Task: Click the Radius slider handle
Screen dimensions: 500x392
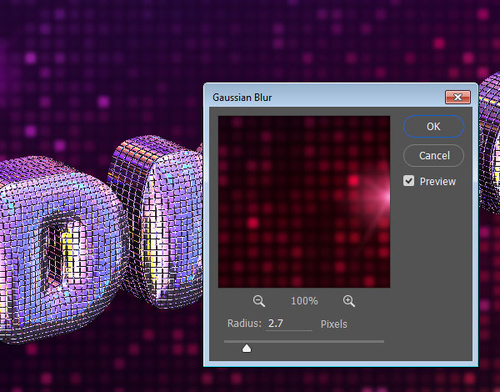Action: [247, 348]
